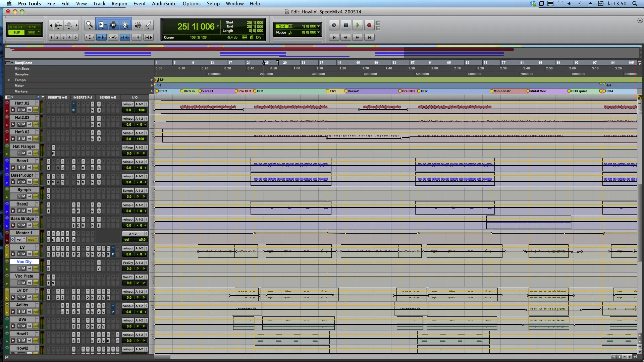Open the Window menu
This screenshot has width=644, height=362.
(x=234, y=3)
